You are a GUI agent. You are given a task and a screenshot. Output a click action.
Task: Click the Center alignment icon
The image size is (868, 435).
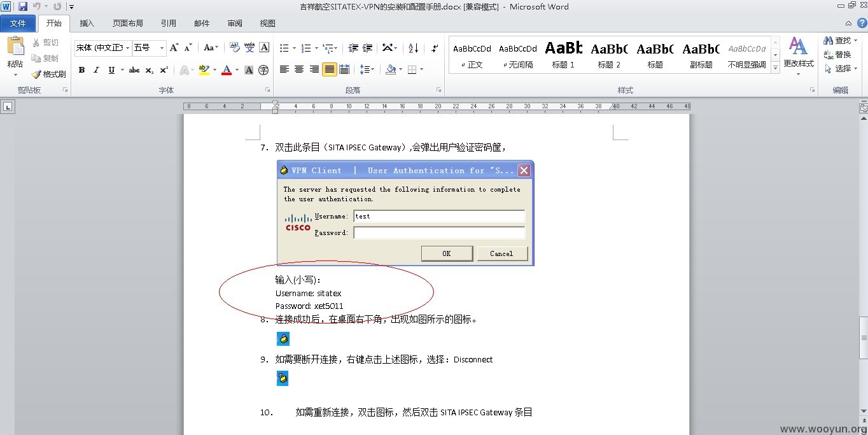click(x=299, y=69)
